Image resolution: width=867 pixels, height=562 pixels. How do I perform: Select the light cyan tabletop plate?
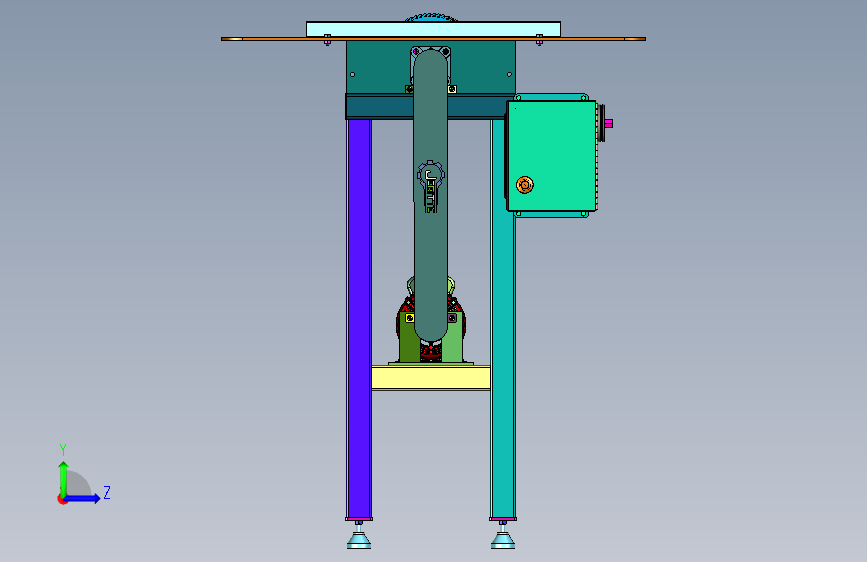click(434, 29)
